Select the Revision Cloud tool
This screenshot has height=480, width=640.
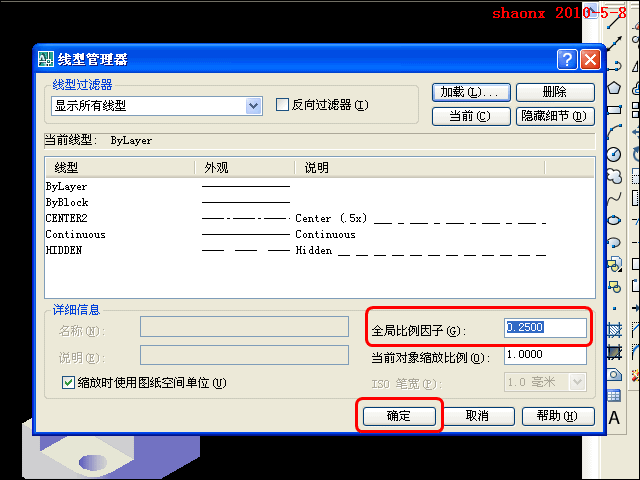[614, 176]
